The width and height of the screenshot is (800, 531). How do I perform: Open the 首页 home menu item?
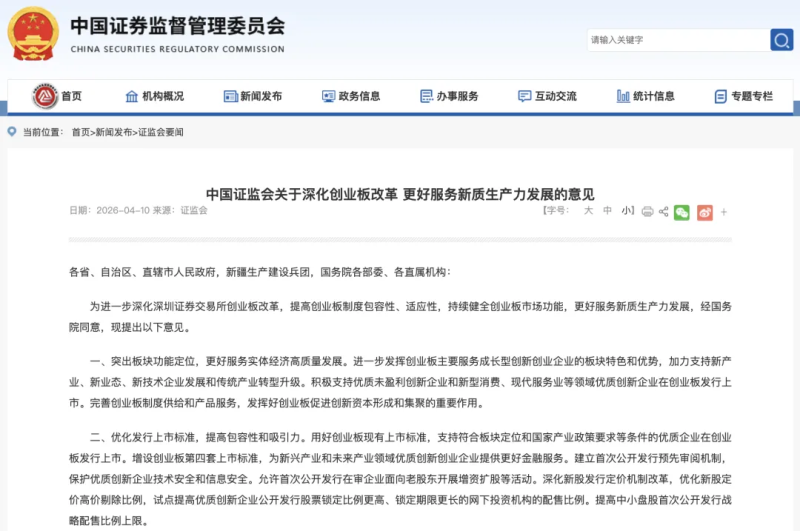[x=71, y=96]
